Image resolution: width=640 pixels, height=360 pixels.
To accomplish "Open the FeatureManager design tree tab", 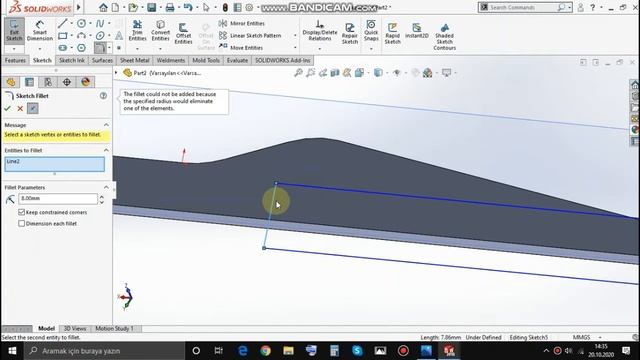I will click(x=11, y=82).
